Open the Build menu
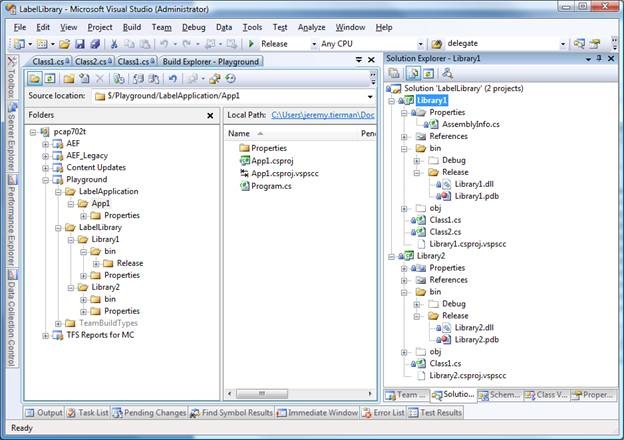Screen dimensions: 624x440 click(x=132, y=27)
